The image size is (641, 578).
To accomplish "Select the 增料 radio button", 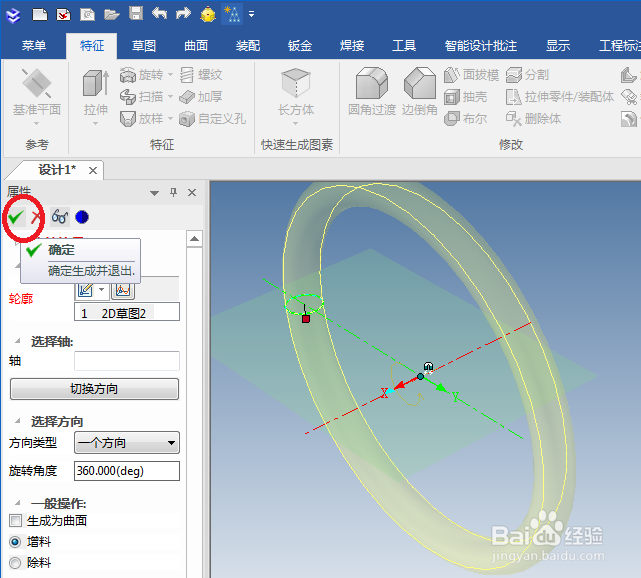I will tap(15, 542).
